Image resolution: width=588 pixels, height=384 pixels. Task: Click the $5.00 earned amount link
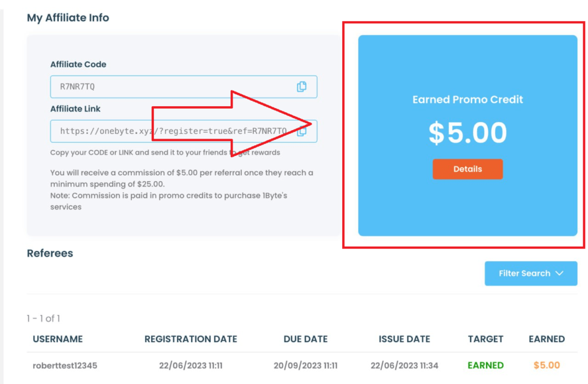pyautogui.click(x=546, y=365)
